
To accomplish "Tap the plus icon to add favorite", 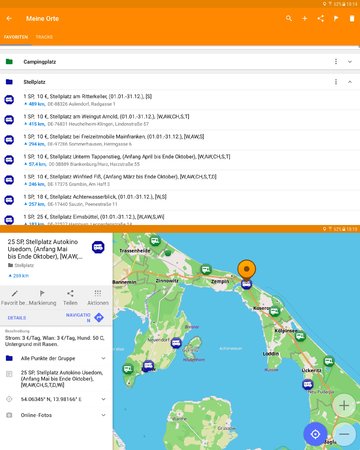I will 304,19.
